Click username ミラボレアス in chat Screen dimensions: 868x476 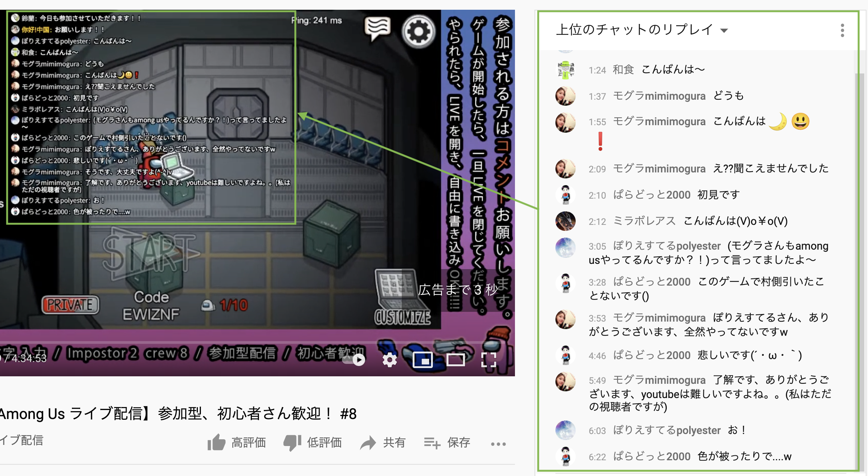pyautogui.click(x=644, y=221)
